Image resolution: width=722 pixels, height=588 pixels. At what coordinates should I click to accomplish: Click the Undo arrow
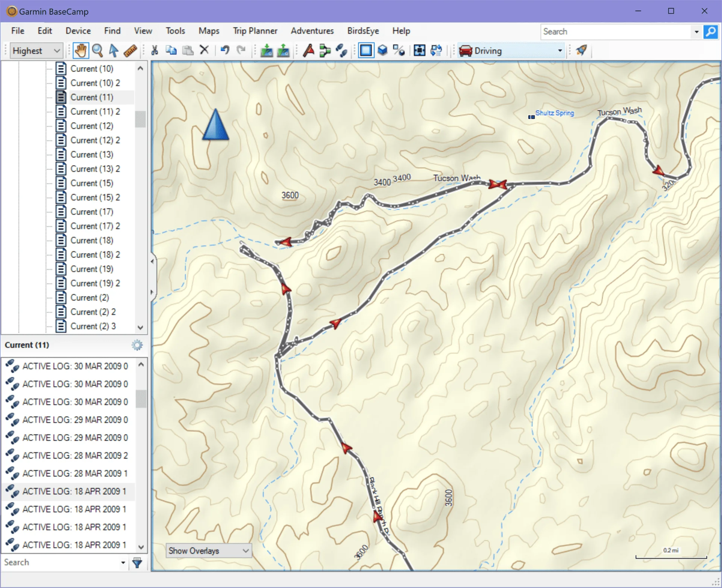[225, 50]
